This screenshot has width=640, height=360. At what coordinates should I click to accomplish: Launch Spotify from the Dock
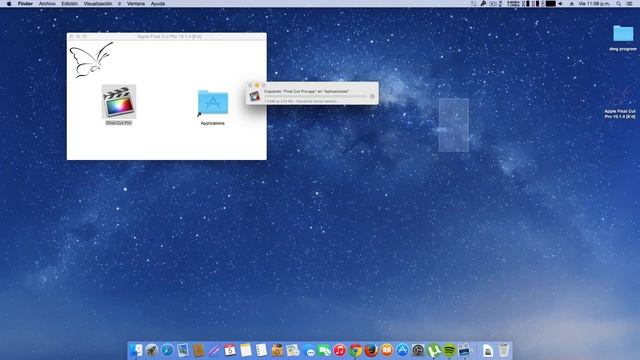pos(449,350)
